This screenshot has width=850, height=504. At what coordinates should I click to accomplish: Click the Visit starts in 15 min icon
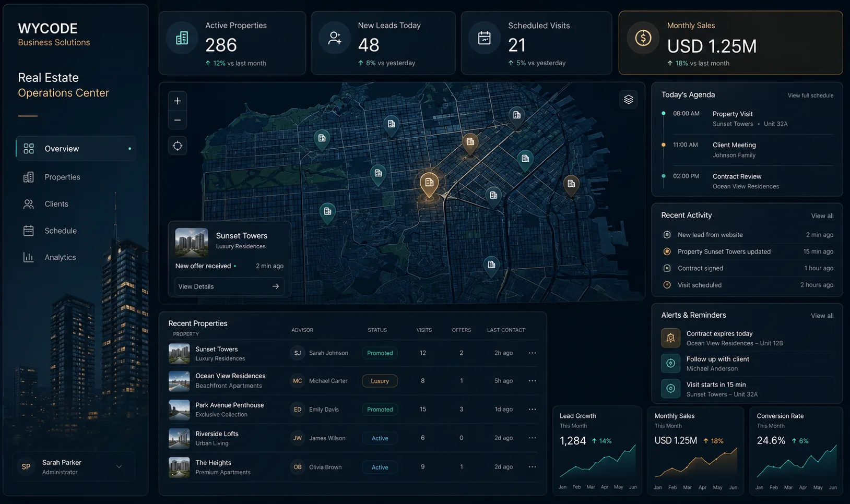click(670, 389)
